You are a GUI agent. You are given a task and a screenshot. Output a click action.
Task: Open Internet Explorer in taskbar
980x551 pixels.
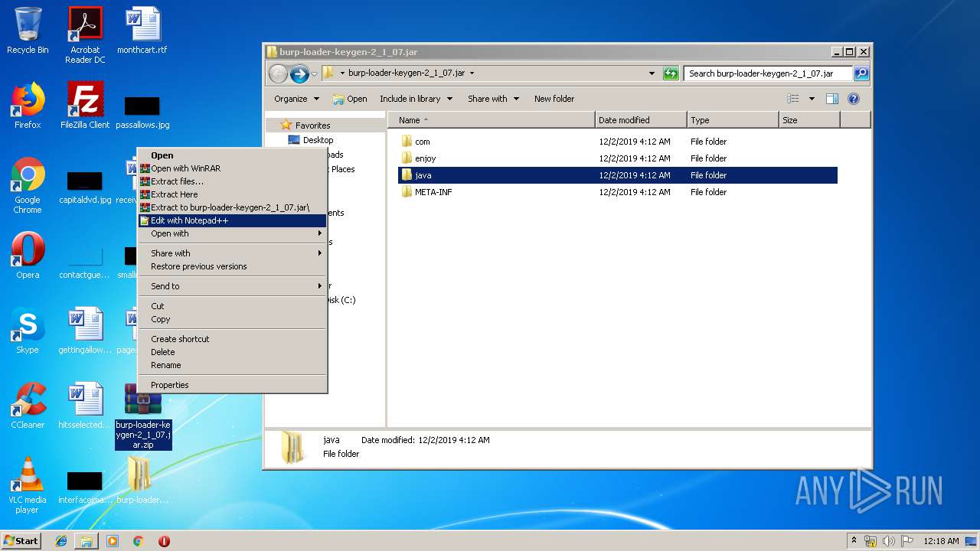pos(61,541)
